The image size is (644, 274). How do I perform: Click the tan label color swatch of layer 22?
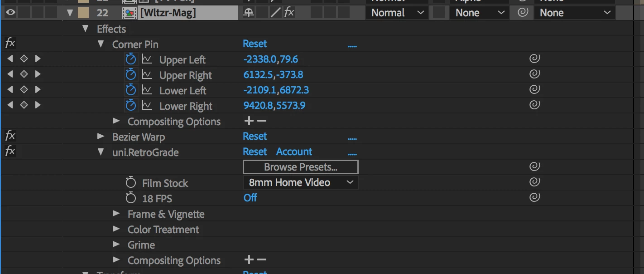(x=83, y=13)
